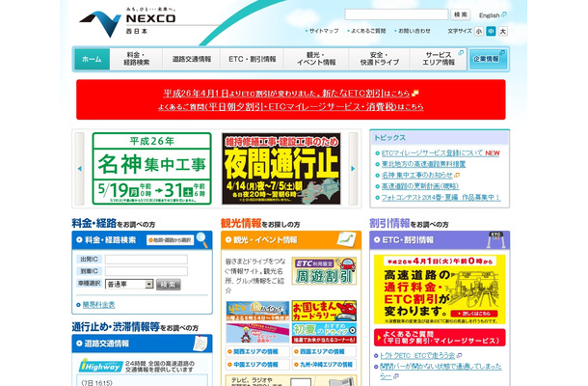The image size is (588, 386).
Task: Open the よくあるご質問 header link
Action: pyautogui.click(x=366, y=31)
